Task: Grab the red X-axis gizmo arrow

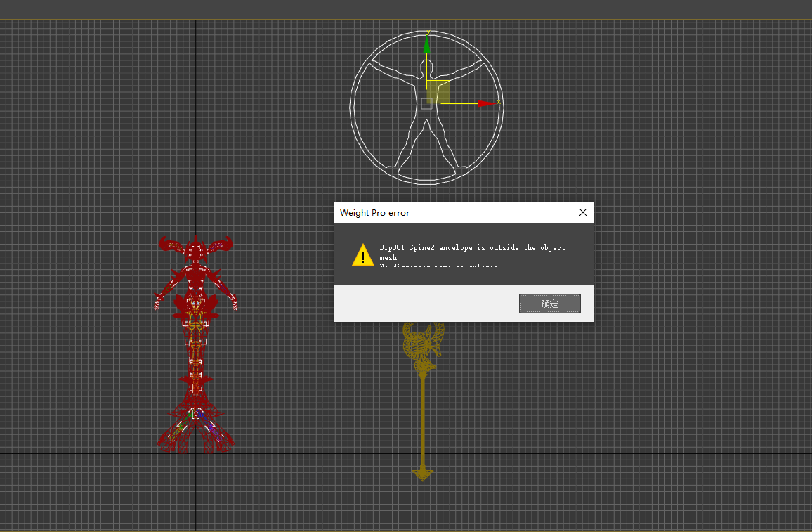Action: (486, 103)
